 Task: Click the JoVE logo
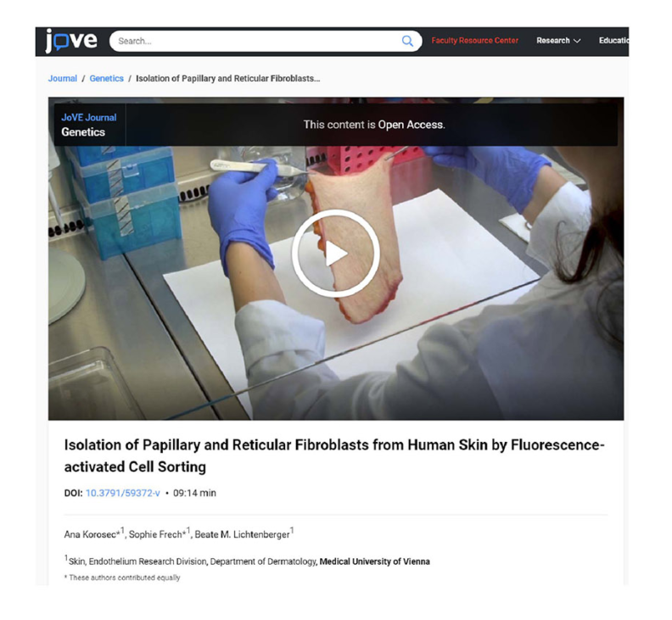tap(71, 41)
